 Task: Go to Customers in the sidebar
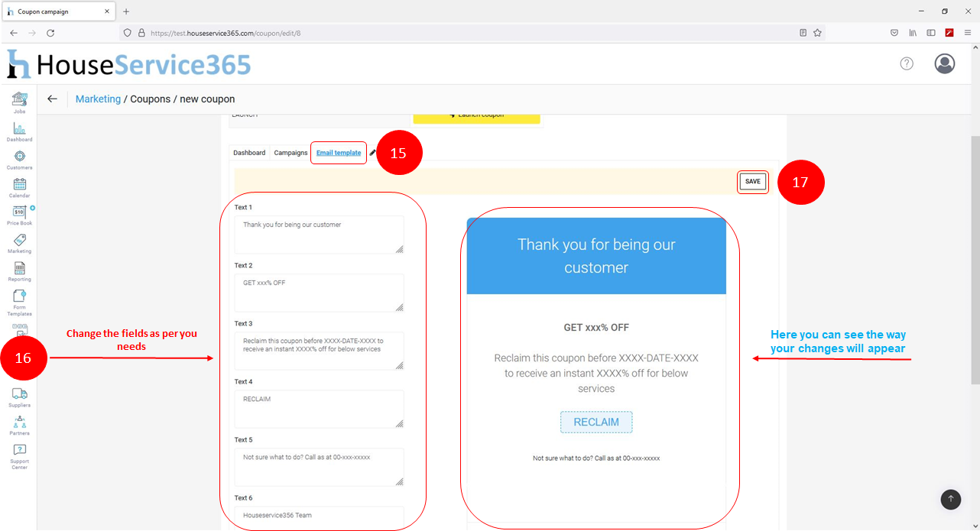point(19,159)
